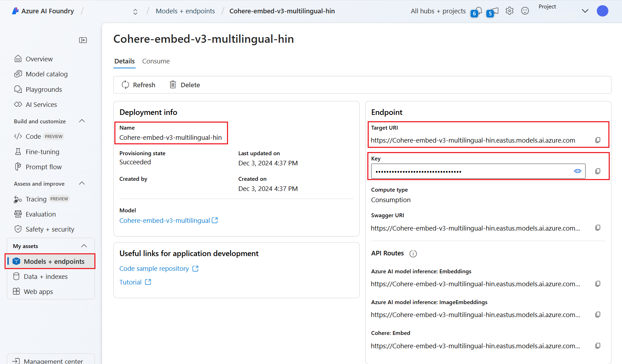This screenshot has width=622, height=364.
Task: Copy the Embeddings route URL
Action: coord(598,284)
